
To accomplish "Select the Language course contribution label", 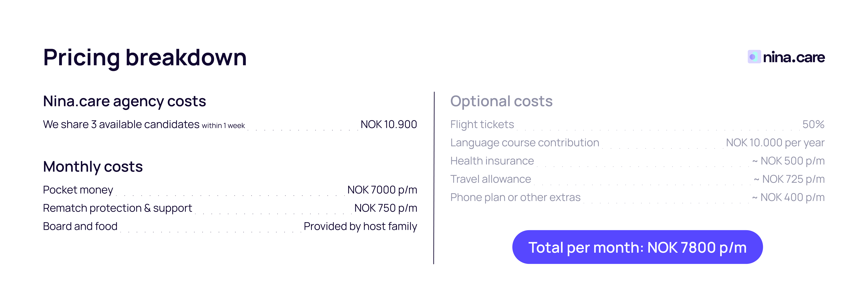I will click(525, 143).
